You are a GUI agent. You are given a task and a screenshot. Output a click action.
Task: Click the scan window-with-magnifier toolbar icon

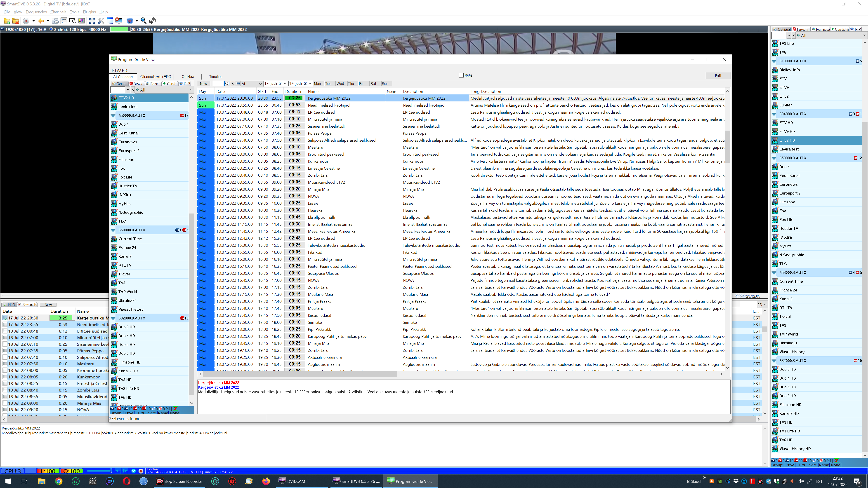coord(73,21)
